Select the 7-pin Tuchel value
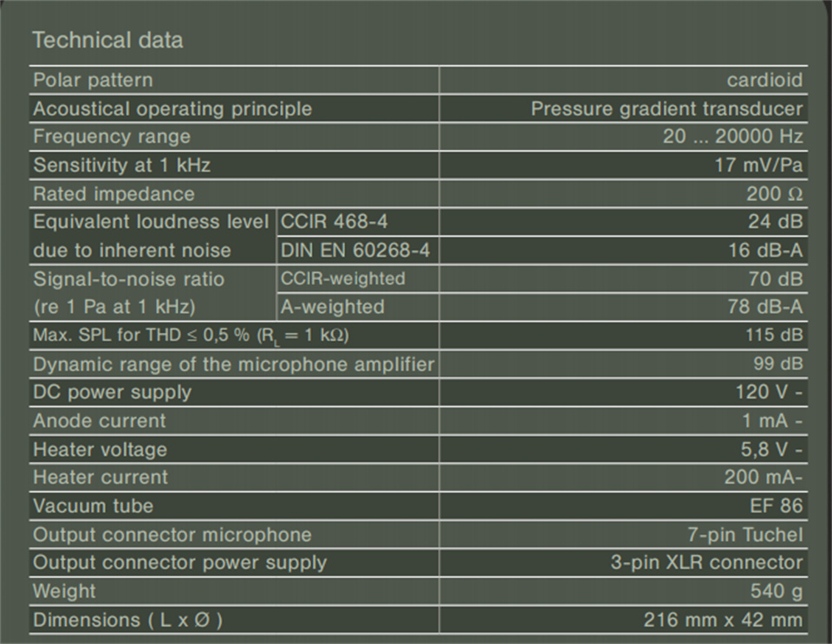This screenshot has width=832, height=644. [x=745, y=535]
